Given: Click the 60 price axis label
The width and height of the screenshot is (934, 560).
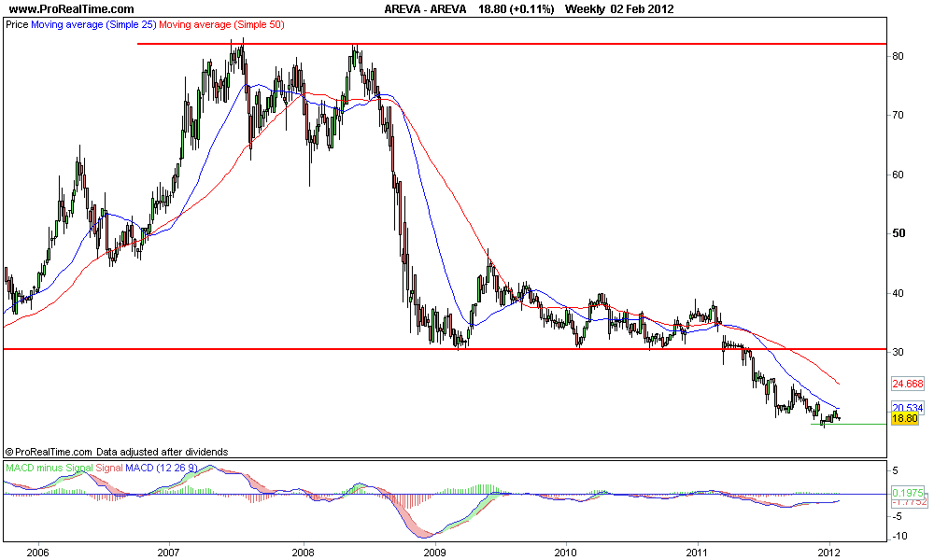Looking at the screenshot, I should coord(898,175).
